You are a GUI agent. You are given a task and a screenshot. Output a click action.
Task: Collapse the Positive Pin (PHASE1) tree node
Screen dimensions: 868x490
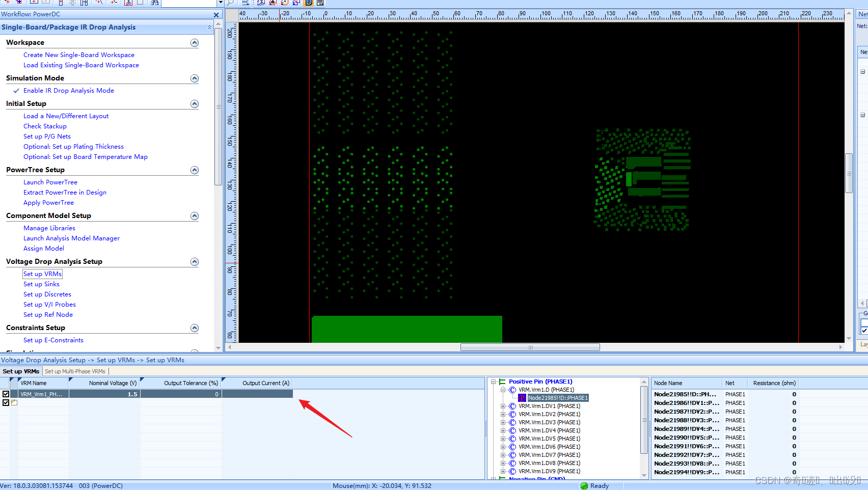pyautogui.click(x=493, y=382)
